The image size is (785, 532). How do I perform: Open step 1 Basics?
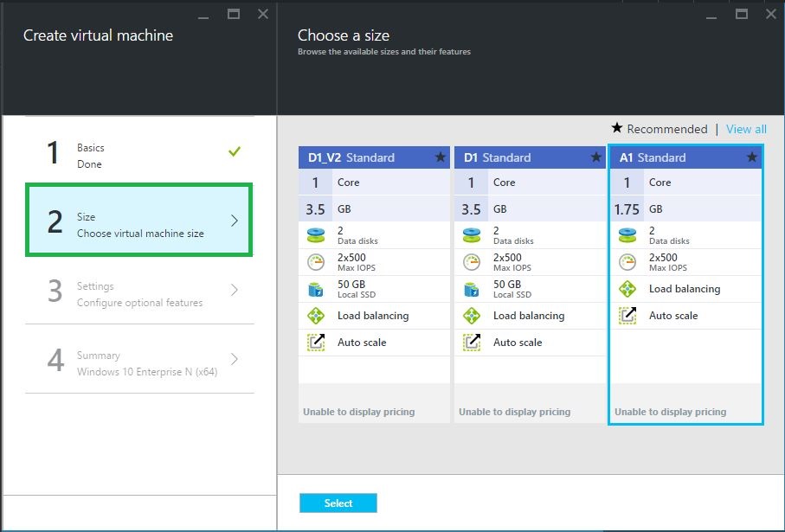coord(139,151)
